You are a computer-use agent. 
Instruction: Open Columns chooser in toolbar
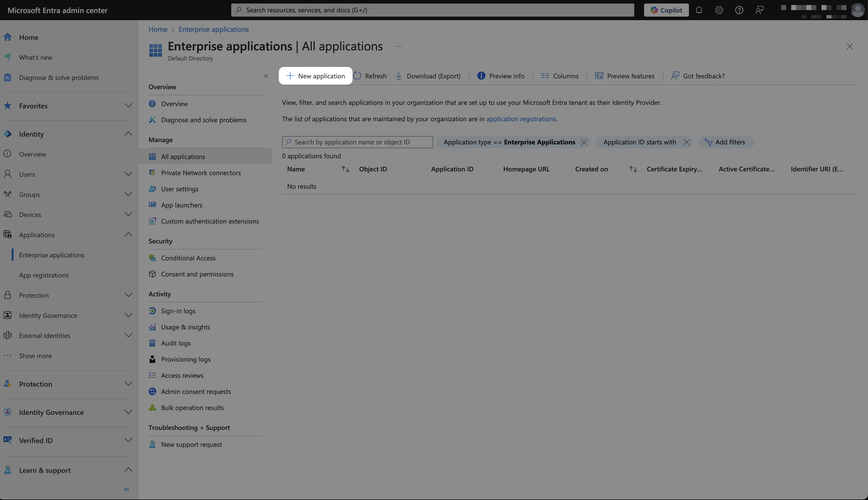click(559, 76)
